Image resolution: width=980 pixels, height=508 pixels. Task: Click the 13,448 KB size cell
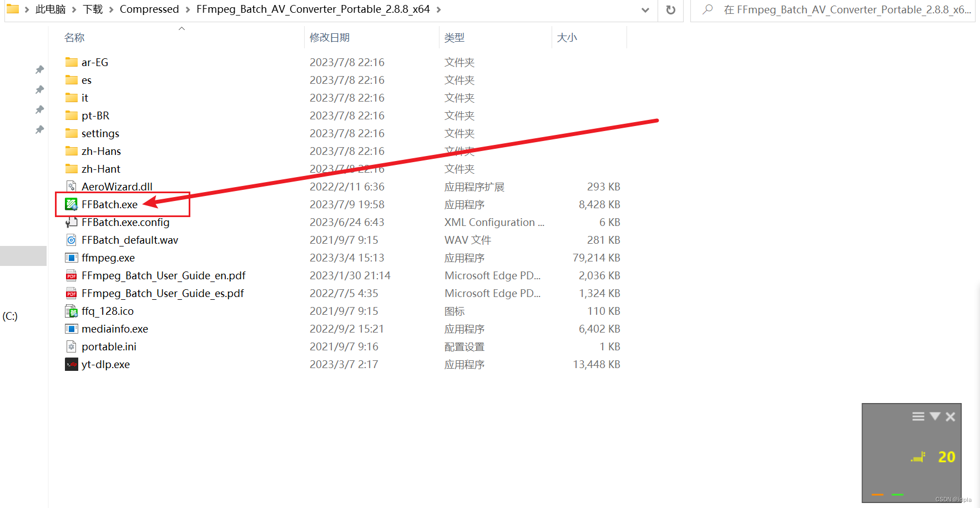point(597,364)
